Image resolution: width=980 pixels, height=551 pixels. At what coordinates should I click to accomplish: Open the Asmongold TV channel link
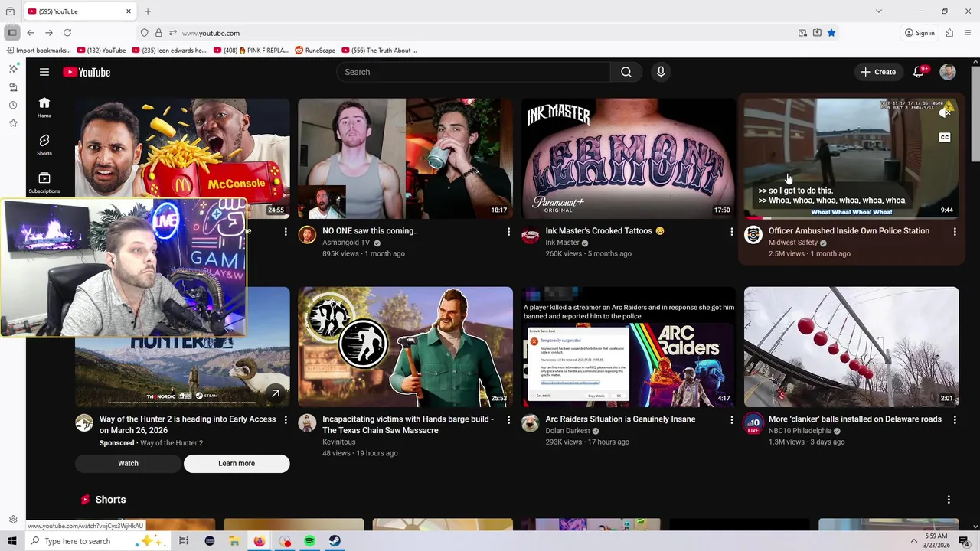point(346,243)
